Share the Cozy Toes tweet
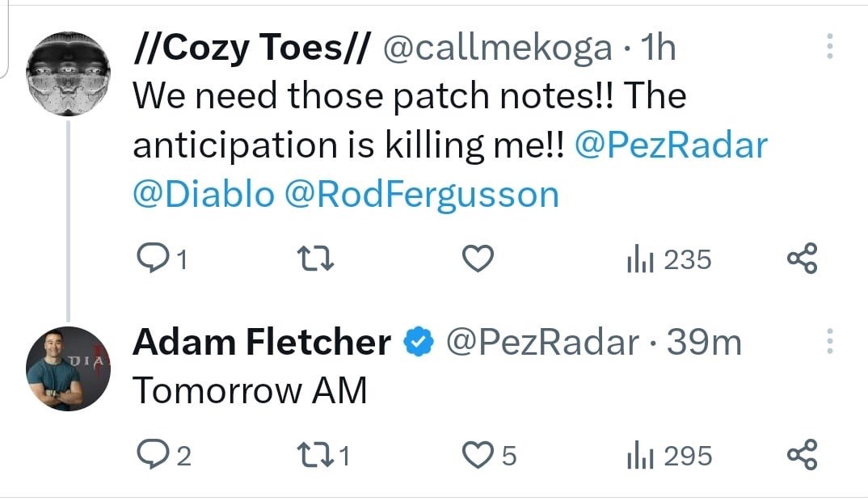 pyautogui.click(x=802, y=259)
